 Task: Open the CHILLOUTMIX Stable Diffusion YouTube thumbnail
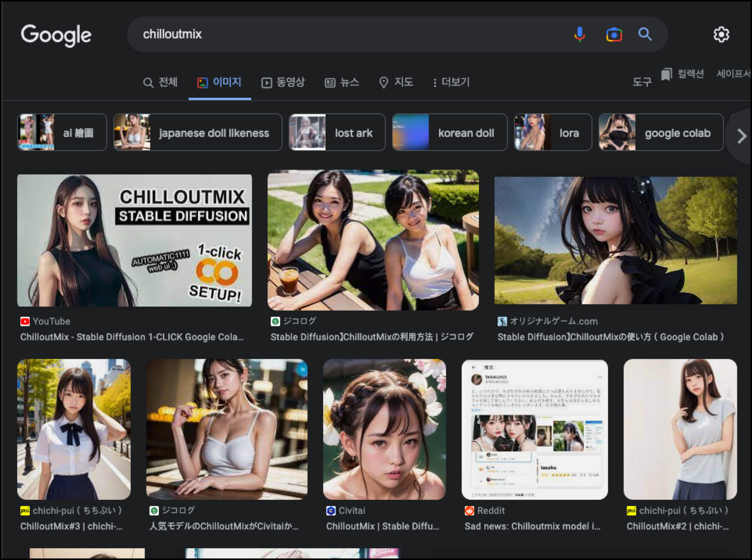134,240
